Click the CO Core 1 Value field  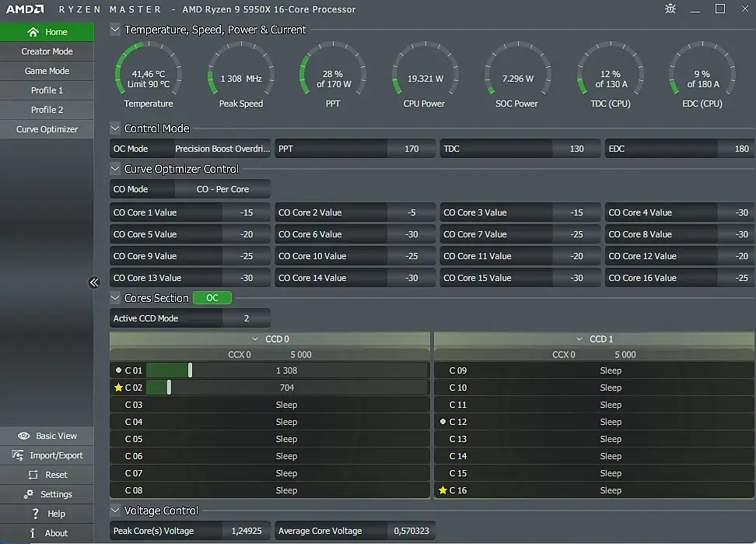(x=247, y=212)
